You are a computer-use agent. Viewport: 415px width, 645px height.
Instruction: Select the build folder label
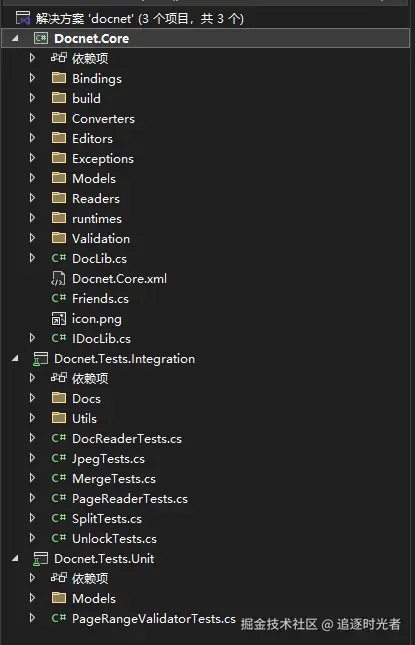[86, 98]
